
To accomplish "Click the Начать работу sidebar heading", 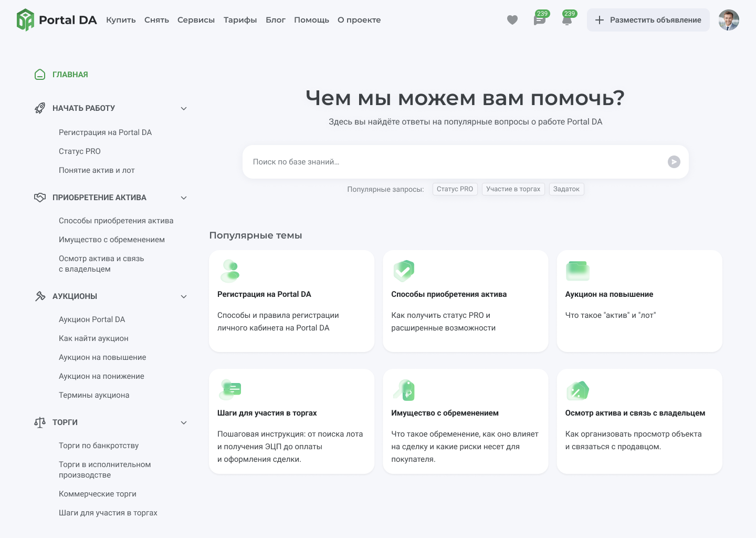I will 83,108.
